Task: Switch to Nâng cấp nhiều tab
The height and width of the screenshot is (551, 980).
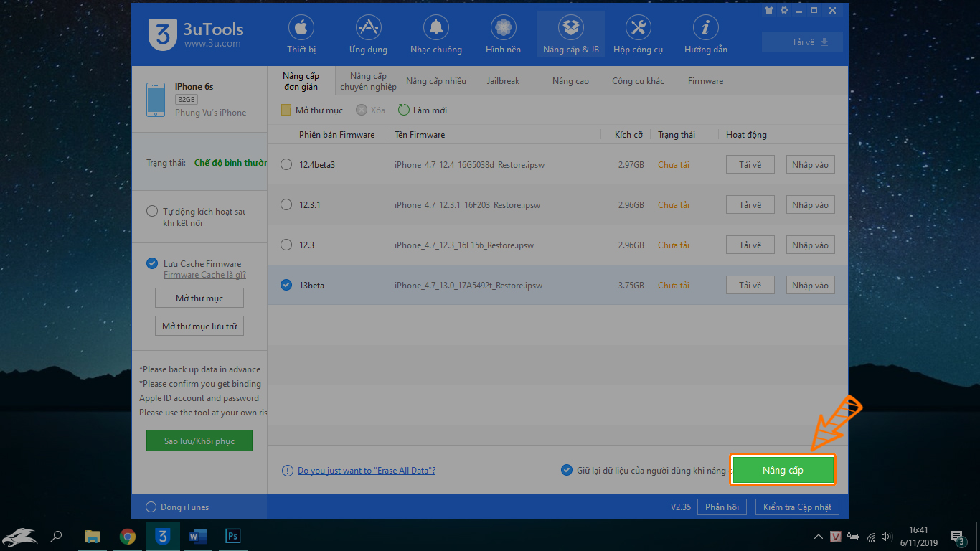Action: pyautogui.click(x=436, y=81)
